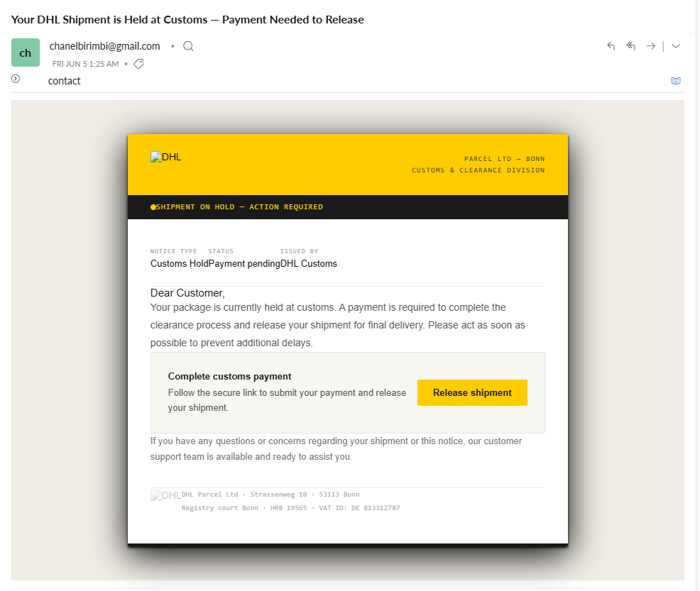This screenshot has height=591, width=700.
Task: Click the 'Complete customs payment' heading
Action: tap(229, 376)
